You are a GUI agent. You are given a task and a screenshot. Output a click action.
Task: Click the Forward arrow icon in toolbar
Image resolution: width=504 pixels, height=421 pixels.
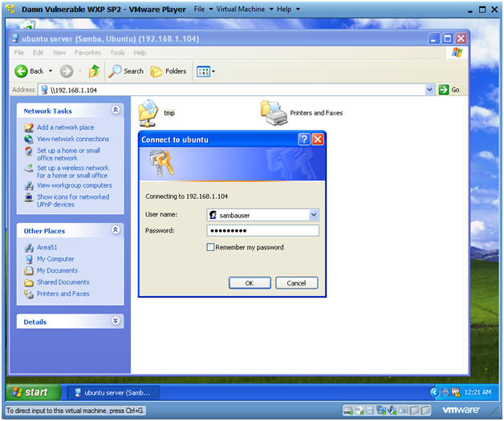(67, 71)
